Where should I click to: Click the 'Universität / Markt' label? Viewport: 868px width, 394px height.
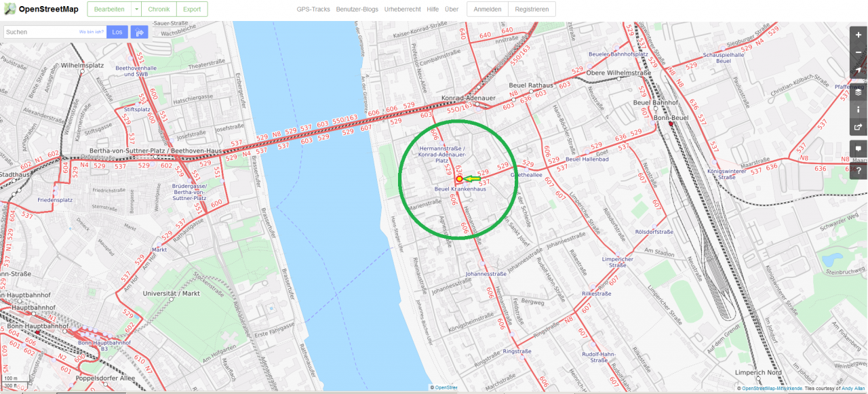[172, 294]
